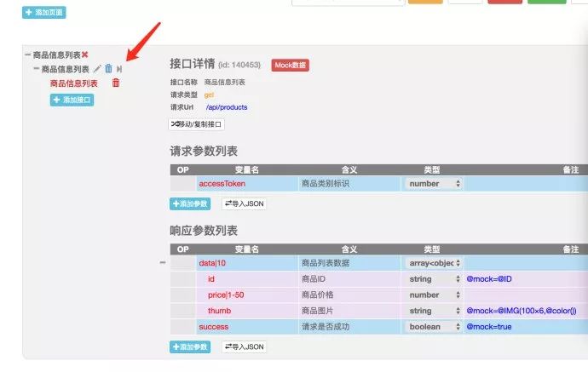This screenshot has height=372, width=588.
Task: Click the 添加参数 button under response parameters
Action: pyautogui.click(x=190, y=347)
